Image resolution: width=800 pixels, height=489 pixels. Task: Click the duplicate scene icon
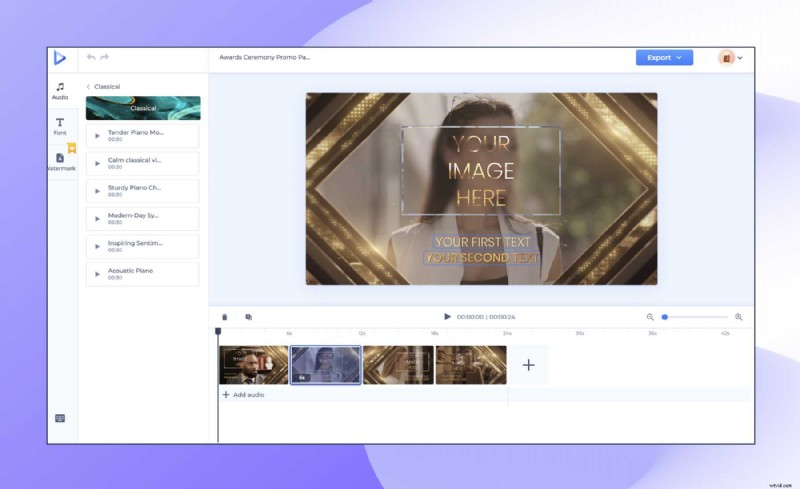248,317
